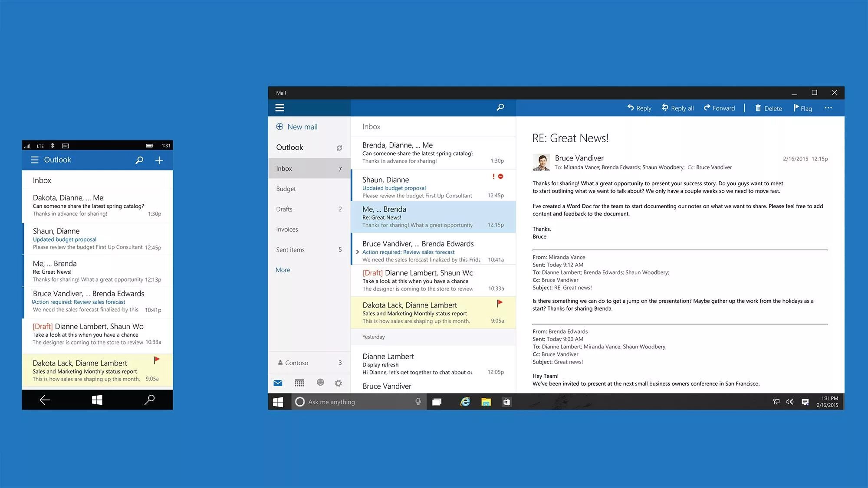
Task: Expand the hamburger menu sidebar toggle
Action: [x=279, y=107]
